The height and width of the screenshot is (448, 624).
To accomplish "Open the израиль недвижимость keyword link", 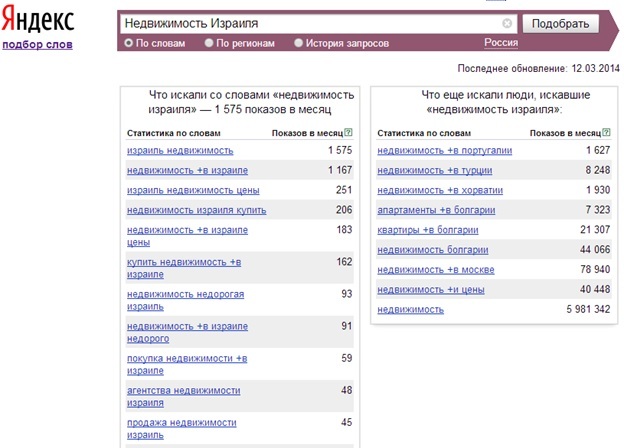I will click(180, 150).
